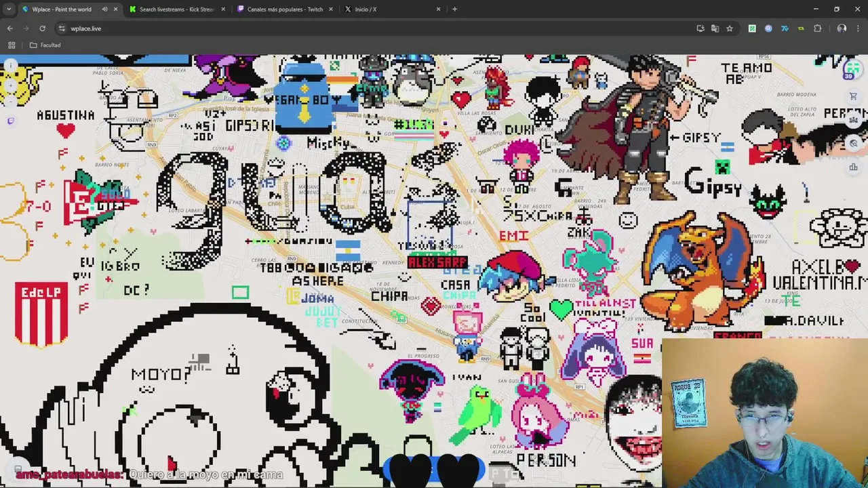This screenshot has width=868, height=488.
Task: Go forward with the browser arrow
Action: [26, 28]
